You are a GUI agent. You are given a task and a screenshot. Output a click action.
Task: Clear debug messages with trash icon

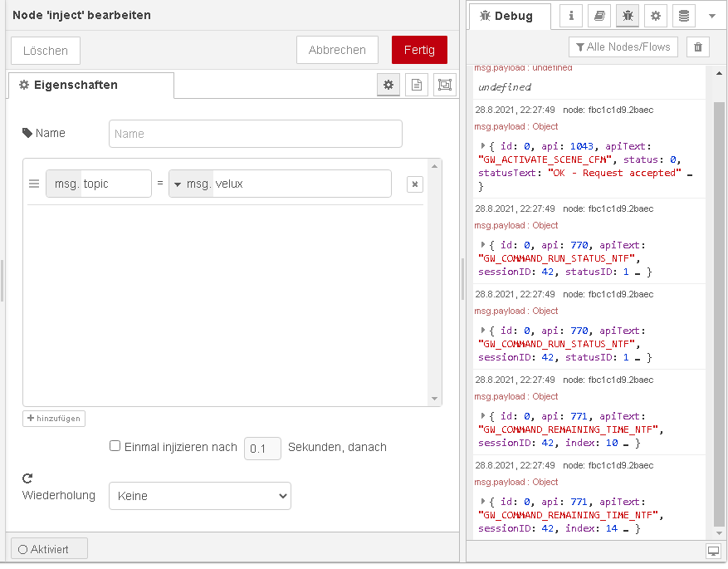coord(697,47)
